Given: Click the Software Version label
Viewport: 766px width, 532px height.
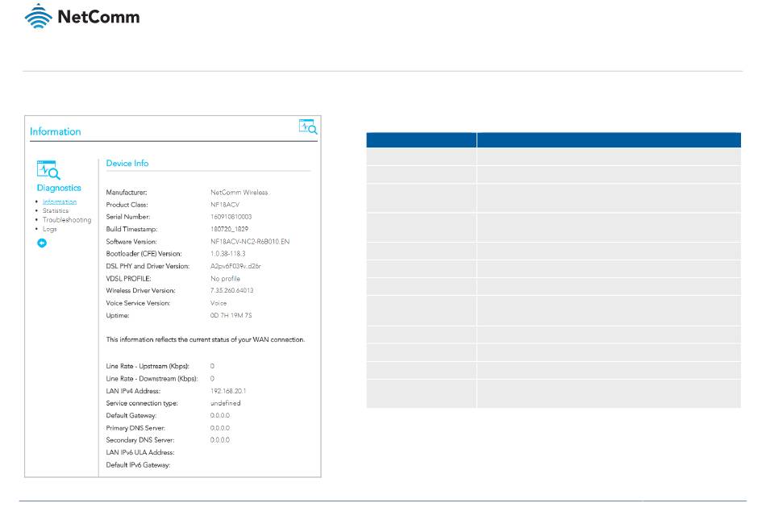Looking at the screenshot, I should click(131, 242).
